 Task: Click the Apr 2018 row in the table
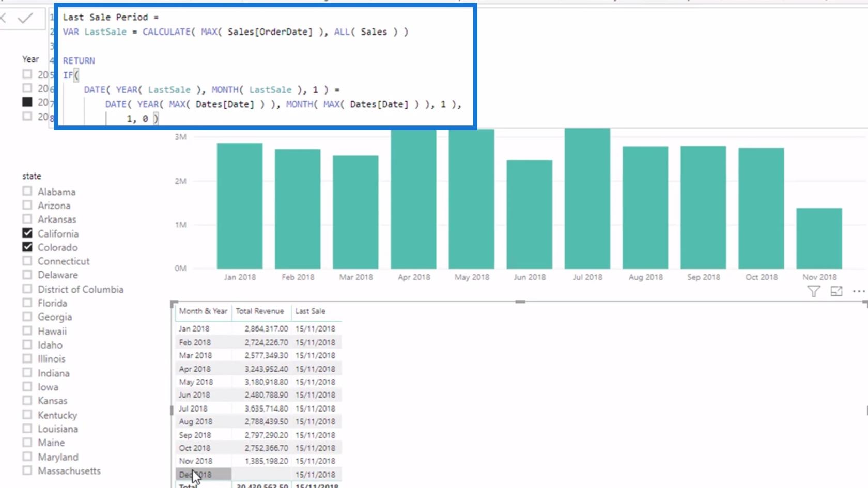click(258, 369)
